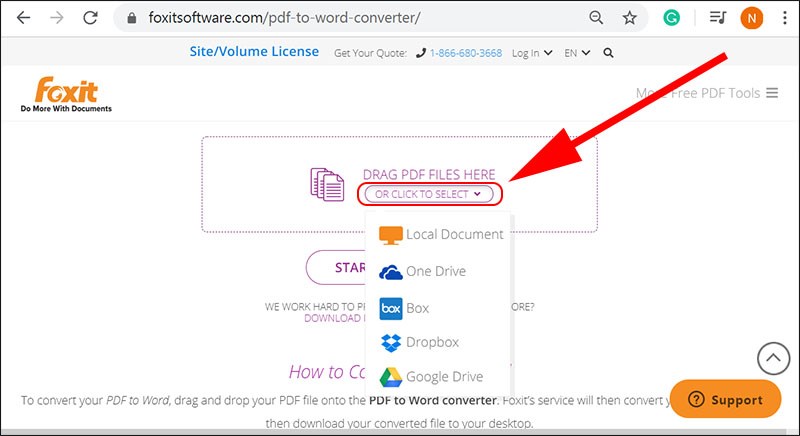Click the Foxit logo
800x436 pixels.
66,94
